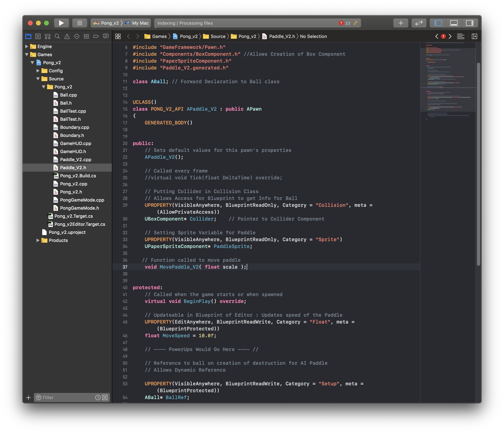Open the Find navigator magnifier icon
The width and height of the screenshot is (504, 433).
pyautogui.click(x=57, y=37)
